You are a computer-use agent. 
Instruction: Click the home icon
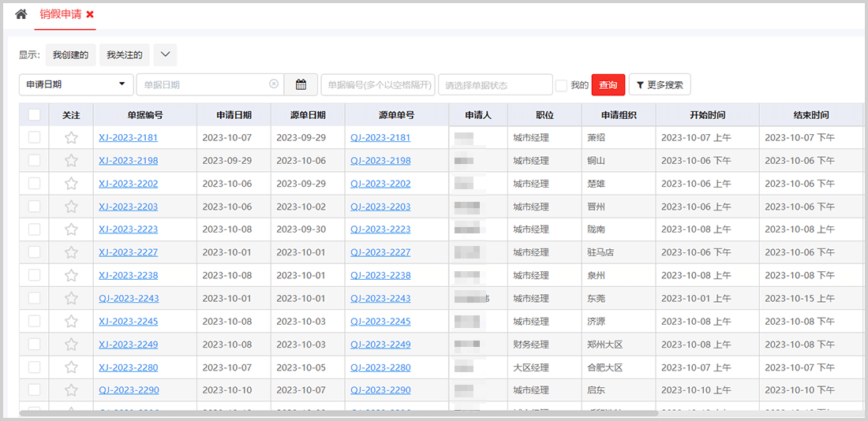coord(21,14)
